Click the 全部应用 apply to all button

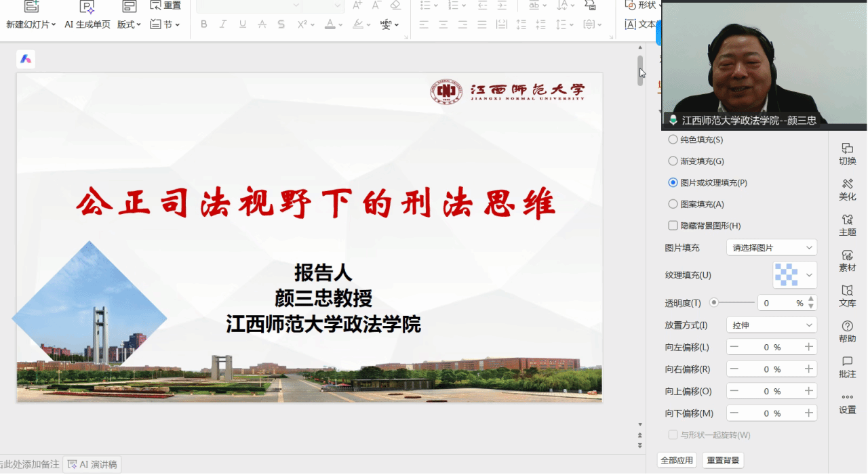point(677,461)
